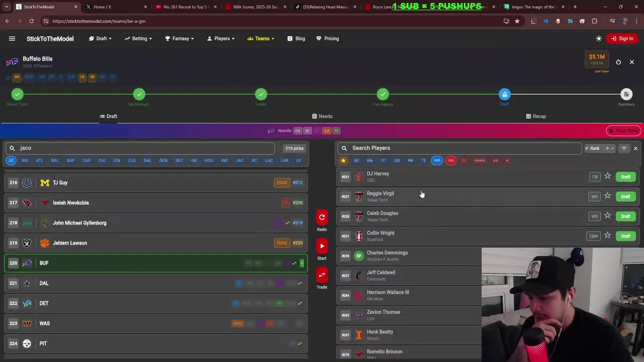The image size is (644, 362).
Task: Go to the Cap Management step
Action: [139, 94]
